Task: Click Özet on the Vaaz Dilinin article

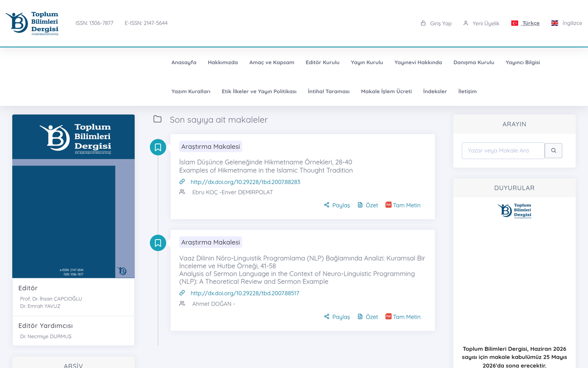Action: click(372, 317)
